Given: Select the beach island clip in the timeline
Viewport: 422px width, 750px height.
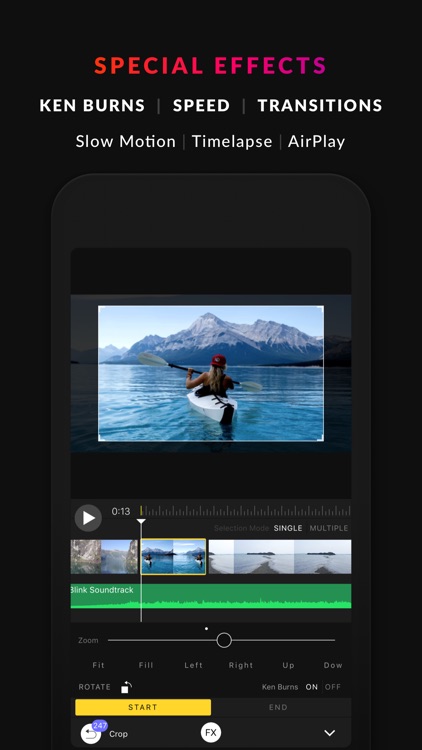Looking at the screenshot, I should 280,557.
